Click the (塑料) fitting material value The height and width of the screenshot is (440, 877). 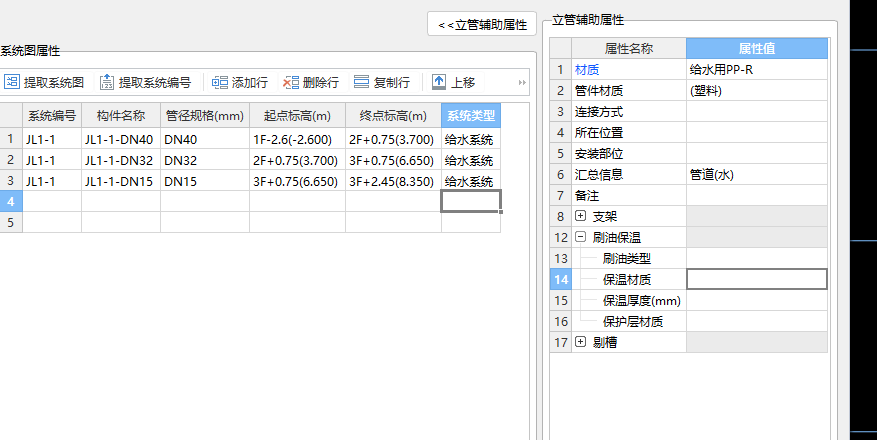point(757,91)
